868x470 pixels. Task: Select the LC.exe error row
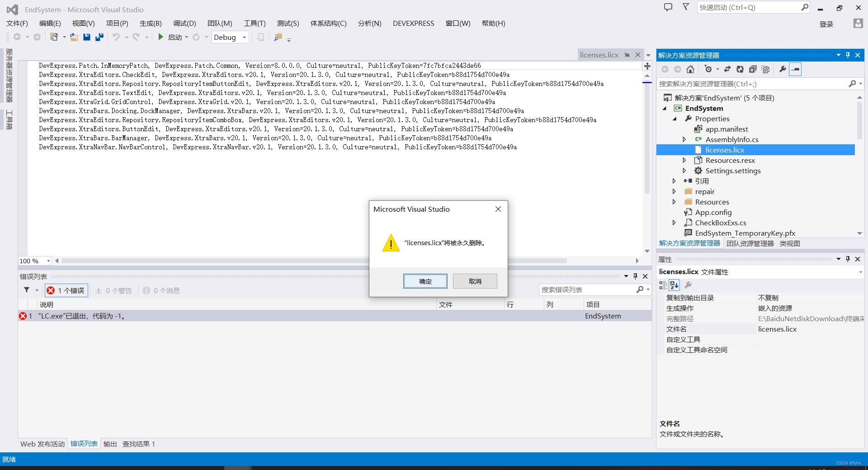pos(335,316)
